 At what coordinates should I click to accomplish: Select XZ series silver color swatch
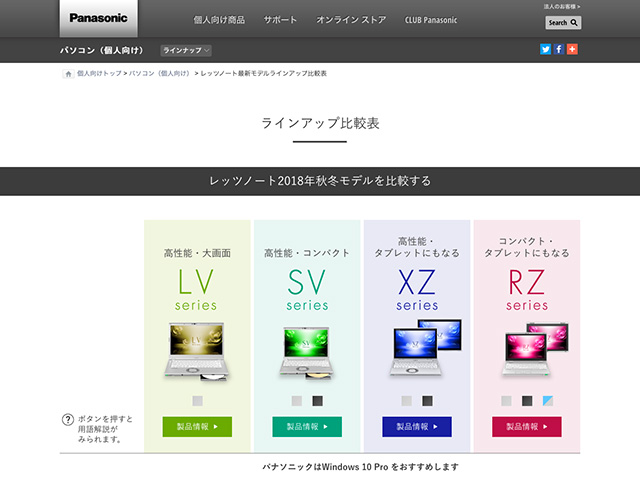tap(407, 401)
